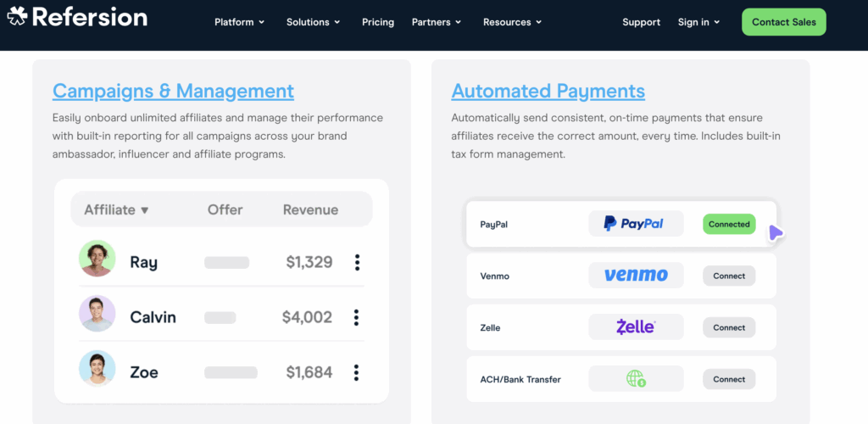Image resolution: width=868 pixels, height=424 pixels.
Task: Open Automated Payments link
Action: (x=548, y=91)
